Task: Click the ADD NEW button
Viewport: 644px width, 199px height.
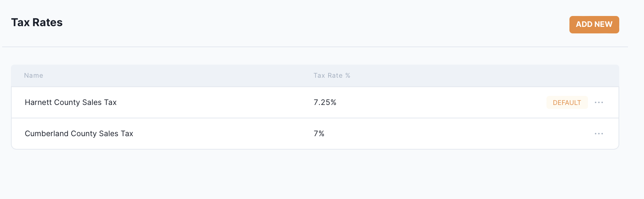Action: [594, 24]
